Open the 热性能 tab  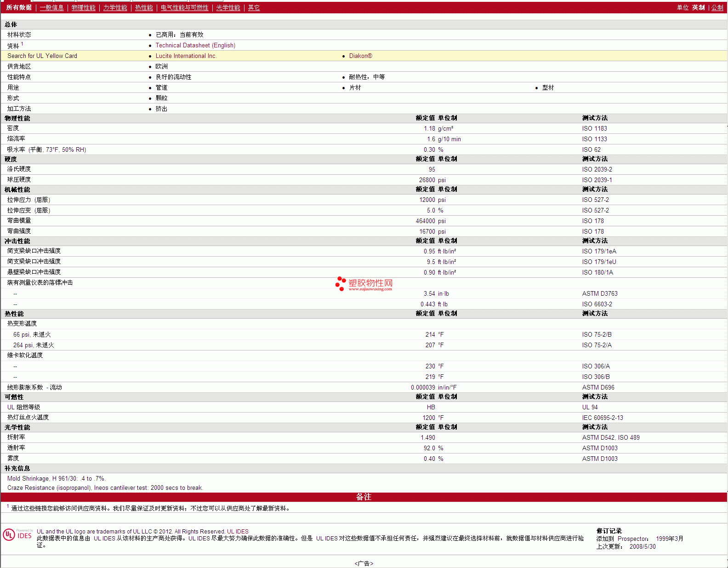pos(144,8)
